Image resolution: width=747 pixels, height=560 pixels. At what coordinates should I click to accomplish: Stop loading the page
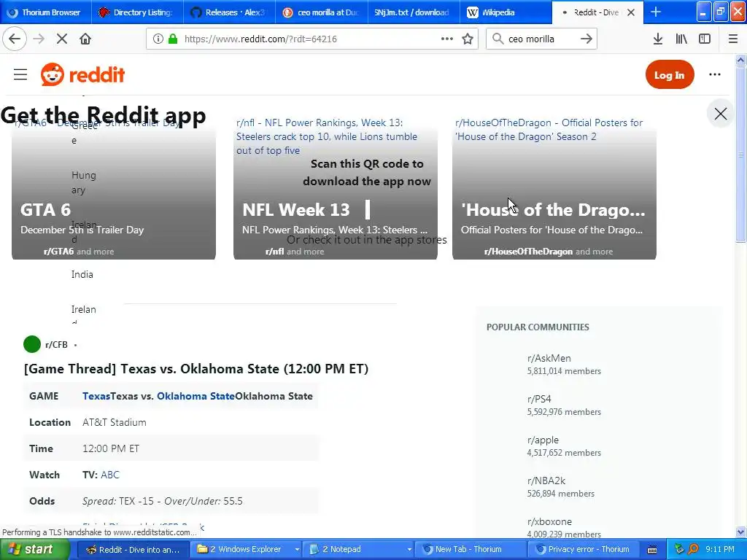click(x=62, y=39)
